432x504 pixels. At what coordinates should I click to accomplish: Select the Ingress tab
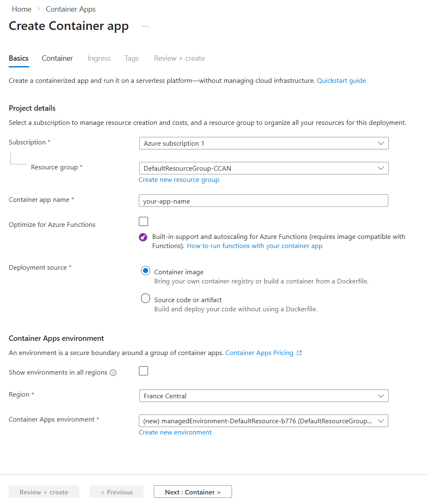point(99,58)
